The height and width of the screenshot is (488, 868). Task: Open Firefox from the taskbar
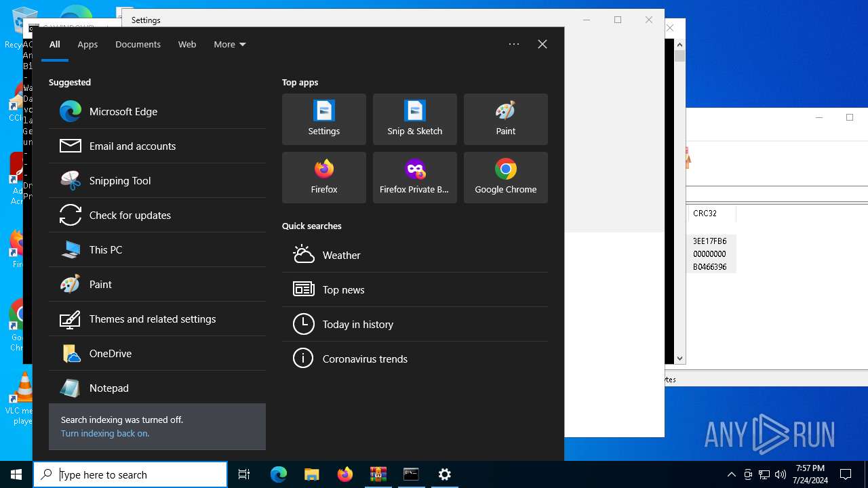tap(345, 474)
